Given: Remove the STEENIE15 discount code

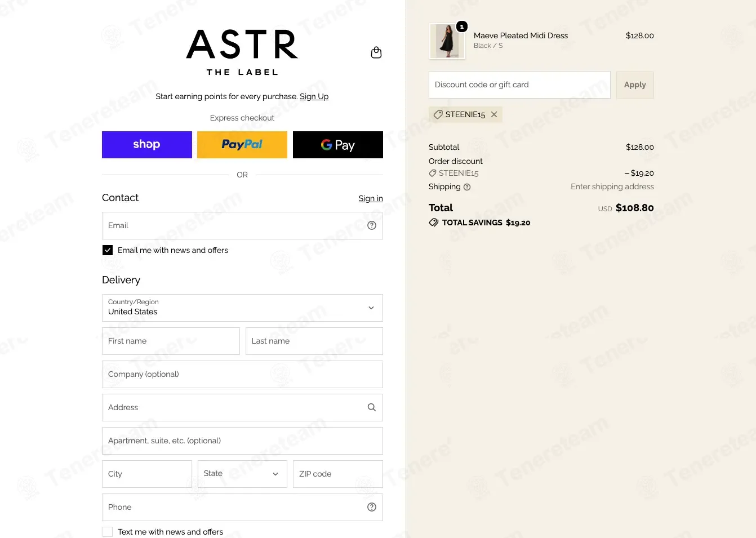Looking at the screenshot, I should click(494, 114).
